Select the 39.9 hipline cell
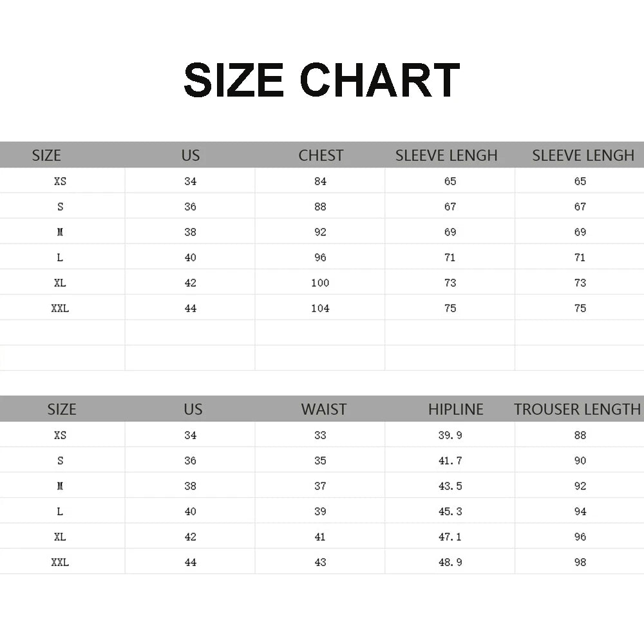Viewport: 644px width, 644px height. pyautogui.click(x=450, y=435)
